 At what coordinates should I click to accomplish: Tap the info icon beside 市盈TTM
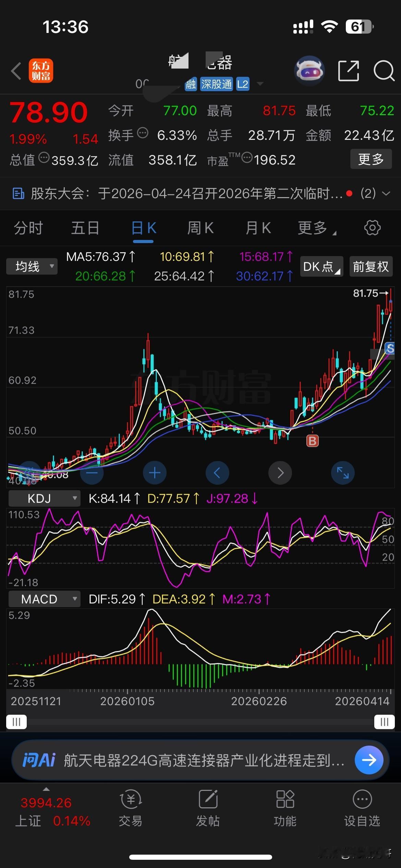[x=247, y=158]
